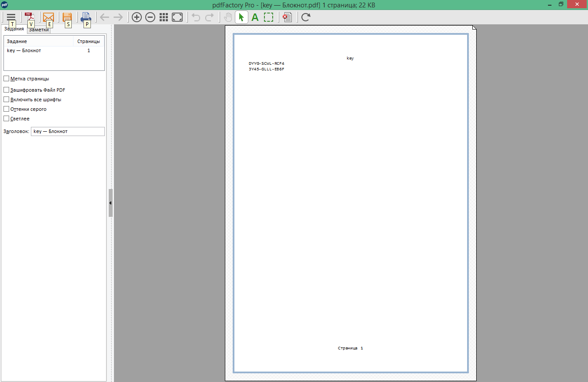Click the fit page fullscreen icon
Viewport: 588px width, 382px height.
(177, 17)
